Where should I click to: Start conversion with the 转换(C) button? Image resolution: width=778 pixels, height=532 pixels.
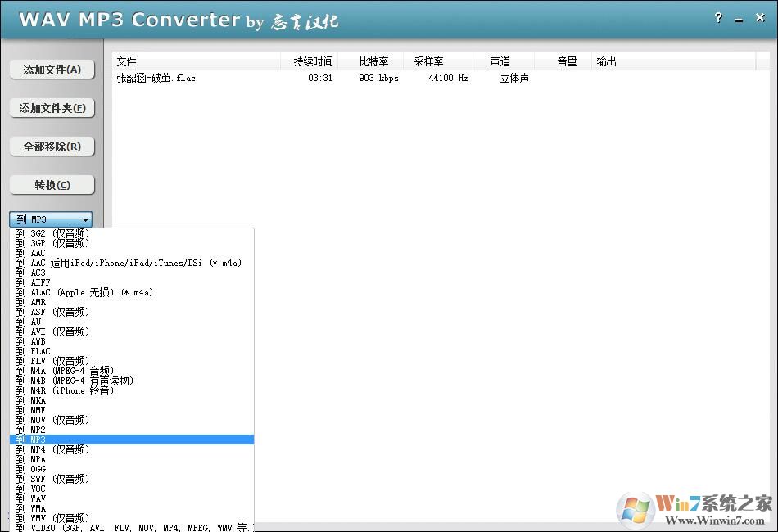coord(52,185)
